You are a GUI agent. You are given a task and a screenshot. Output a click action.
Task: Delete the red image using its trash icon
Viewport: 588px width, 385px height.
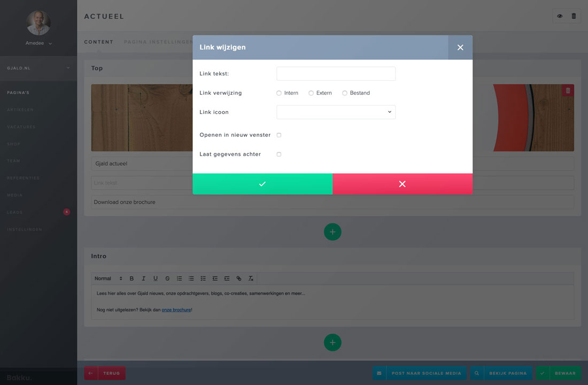[x=567, y=90]
